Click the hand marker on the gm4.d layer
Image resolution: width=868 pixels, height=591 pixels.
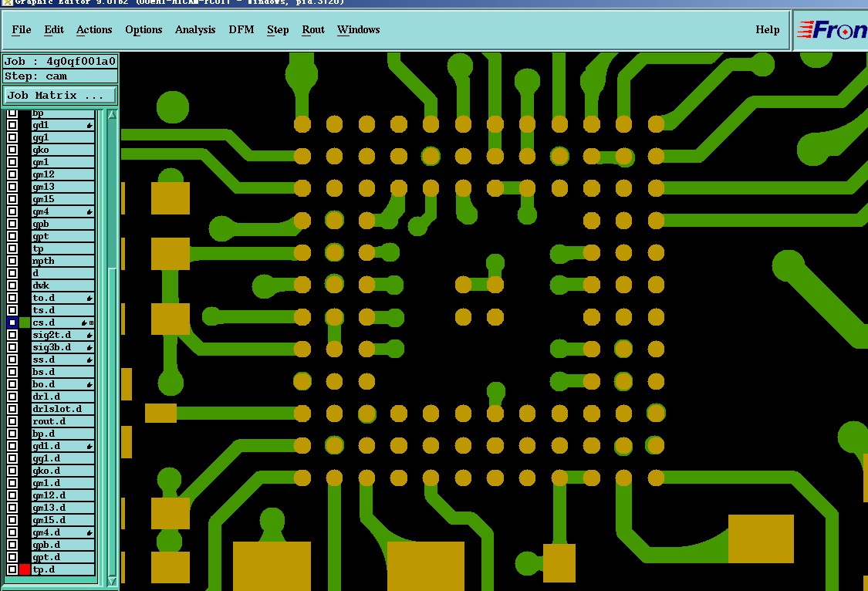90,532
